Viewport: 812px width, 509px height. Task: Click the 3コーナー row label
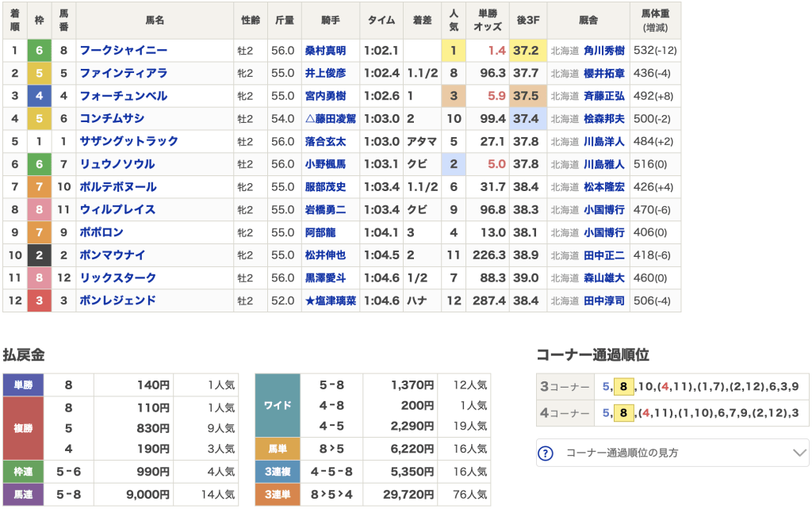pyautogui.click(x=565, y=387)
